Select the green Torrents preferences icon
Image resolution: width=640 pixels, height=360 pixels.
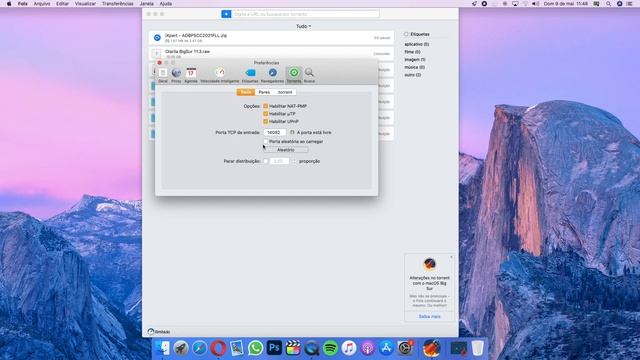pyautogui.click(x=294, y=75)
